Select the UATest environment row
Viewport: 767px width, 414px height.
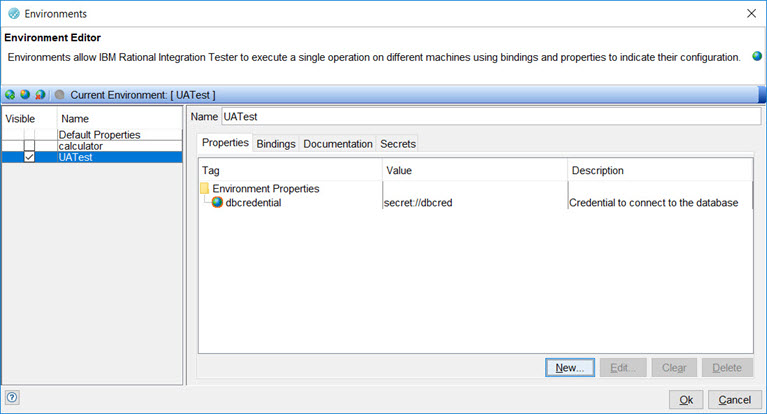point(92,157)
